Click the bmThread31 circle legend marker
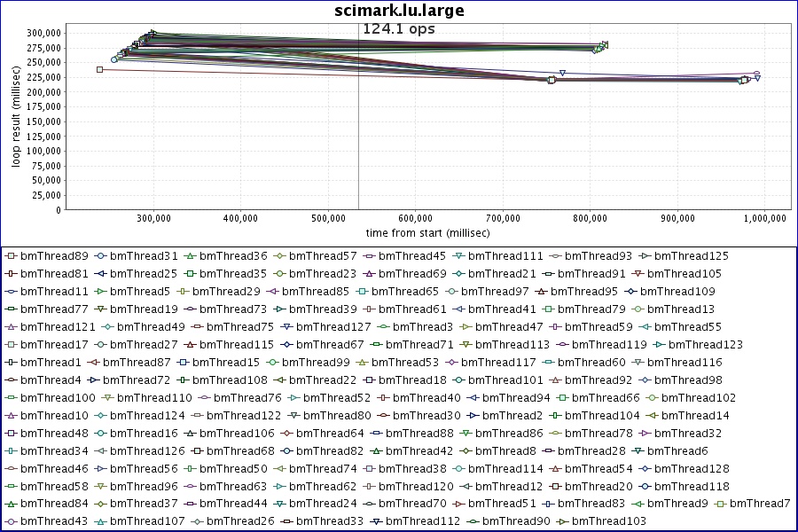This screenshot has height=532, width=798. tap(101, 256)
